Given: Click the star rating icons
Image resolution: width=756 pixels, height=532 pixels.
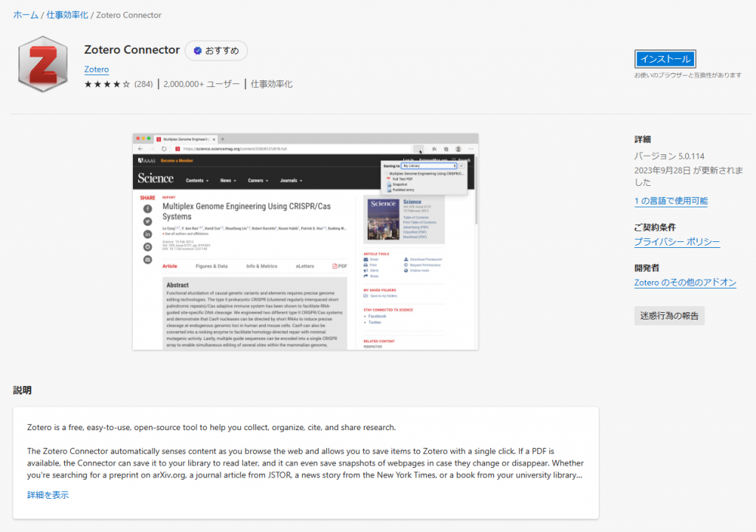Looking at the screenshot, I should point(107,84).
